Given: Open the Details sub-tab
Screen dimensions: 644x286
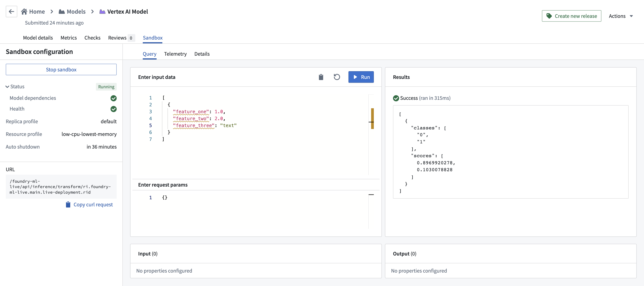Looking at the screenshot, I should pos(202,54).
